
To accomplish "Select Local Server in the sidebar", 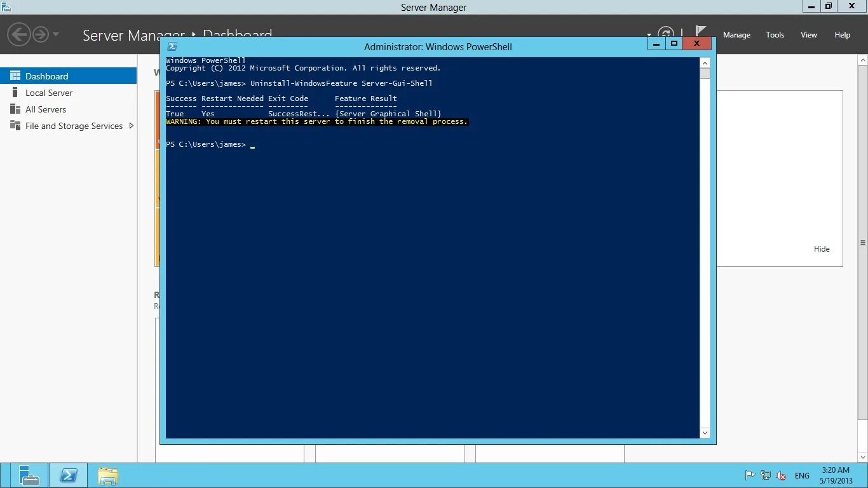I will click(68, 93).
